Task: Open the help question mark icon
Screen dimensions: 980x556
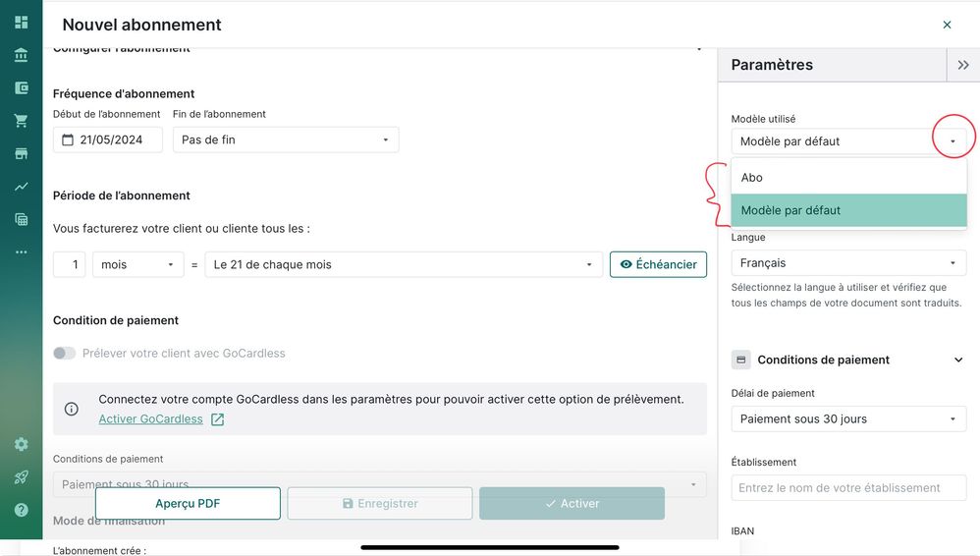Action: tap(21, 510)
